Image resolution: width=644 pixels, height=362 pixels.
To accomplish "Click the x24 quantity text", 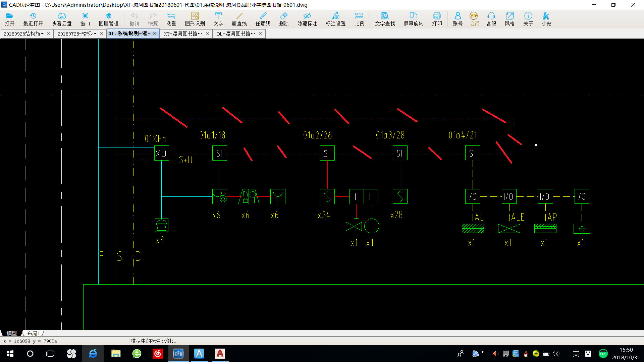I will (324, 215).
